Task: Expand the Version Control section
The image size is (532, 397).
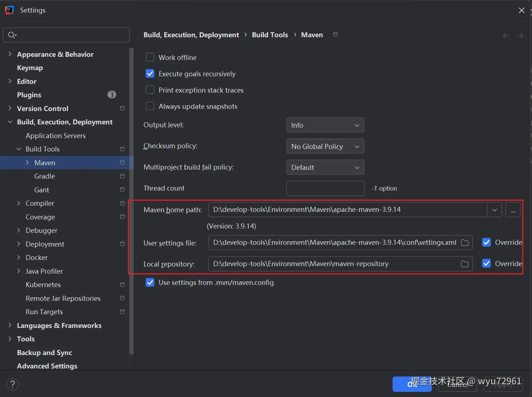Action: click(10, 108)
